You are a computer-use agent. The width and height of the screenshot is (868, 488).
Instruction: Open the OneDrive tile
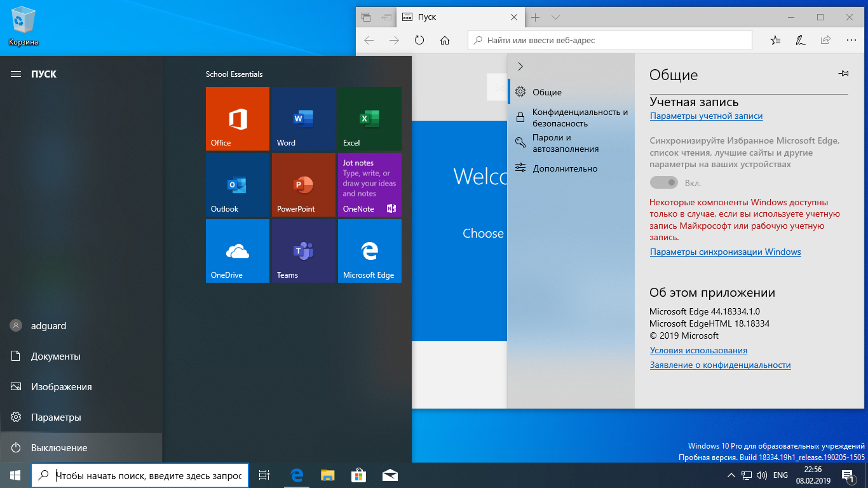(x=238, y=251)
